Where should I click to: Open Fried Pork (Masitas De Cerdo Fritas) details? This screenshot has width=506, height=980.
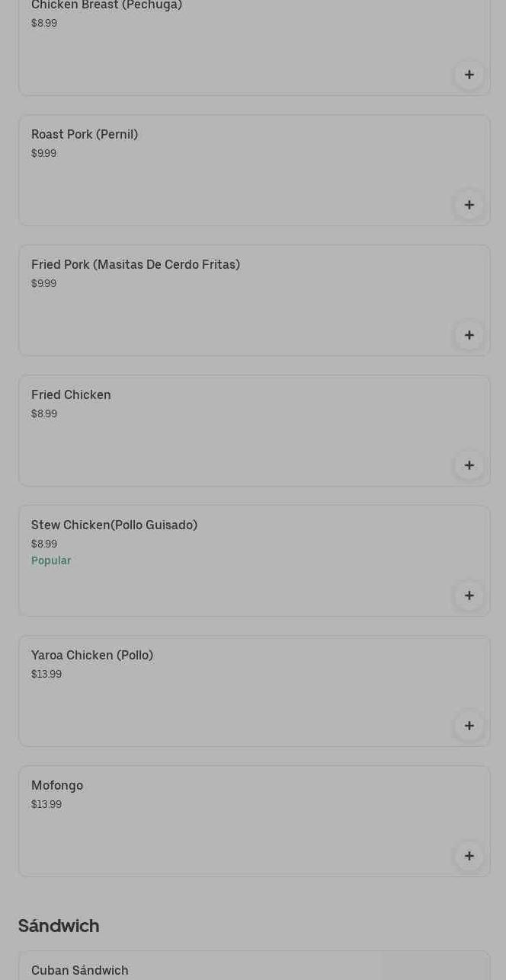point(136,265)
